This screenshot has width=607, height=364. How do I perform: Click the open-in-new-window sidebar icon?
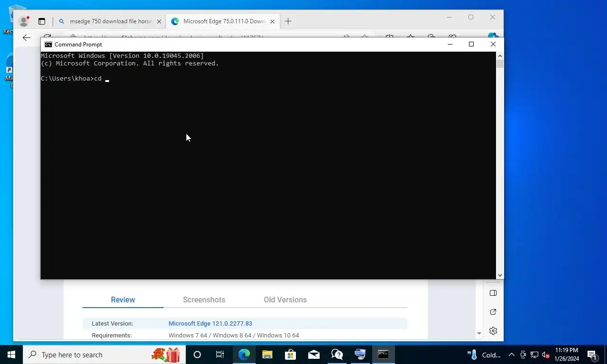pyautogui.click(x=493, y=312)
